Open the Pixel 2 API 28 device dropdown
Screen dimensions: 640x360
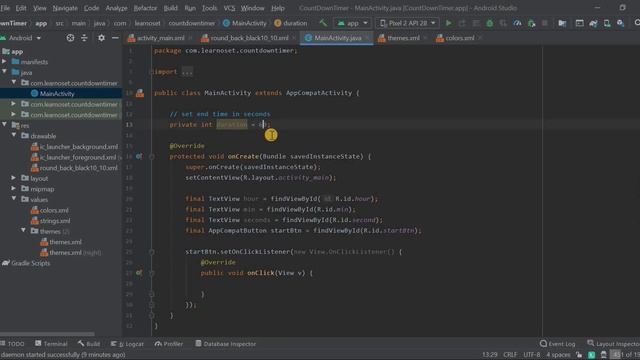[407, 23]
